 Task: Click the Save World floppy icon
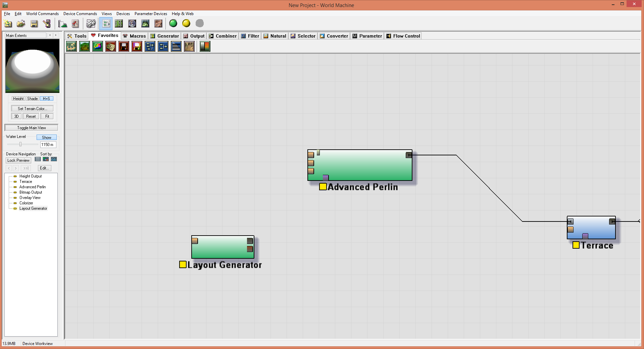pos(34,23)
